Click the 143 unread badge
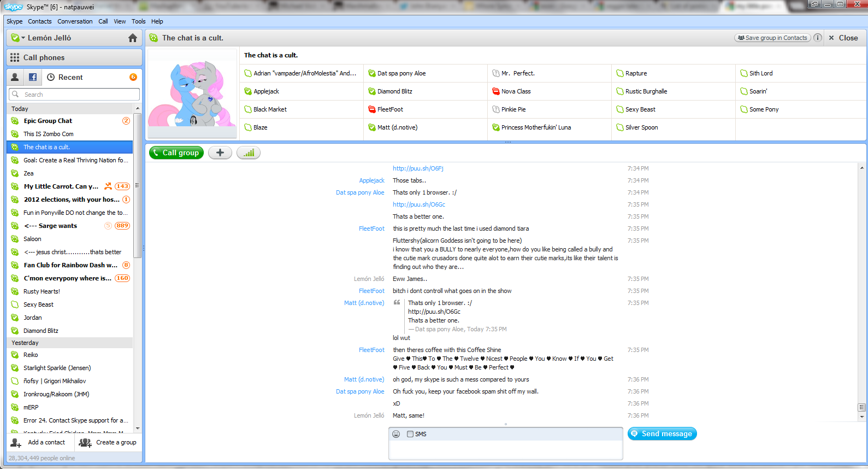This screenshot has width=868, height=469. click(122, 186)
